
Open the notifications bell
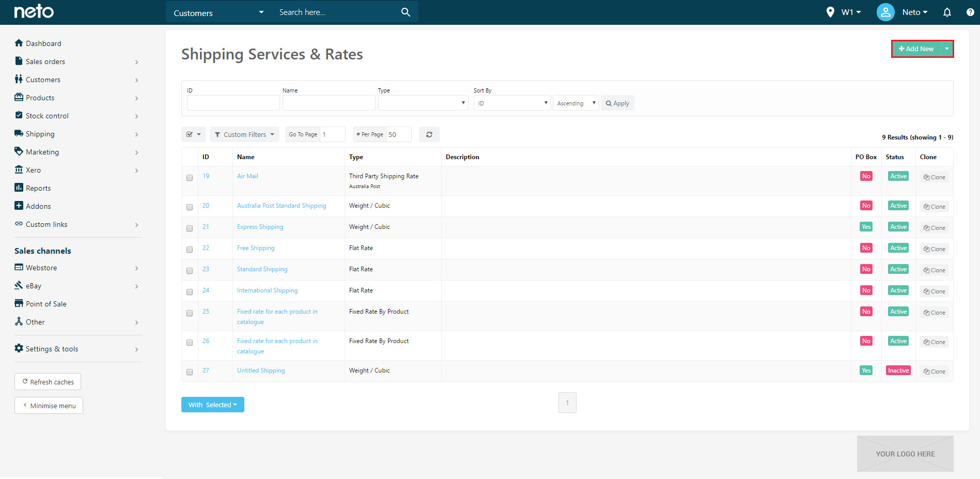[x=947, y=12]
